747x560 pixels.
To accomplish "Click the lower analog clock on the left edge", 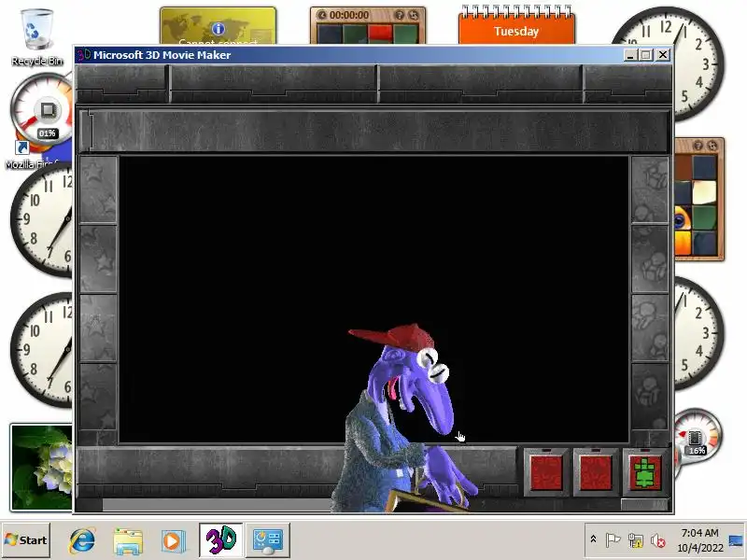I will pyautogui.click(x=42, y=349).
